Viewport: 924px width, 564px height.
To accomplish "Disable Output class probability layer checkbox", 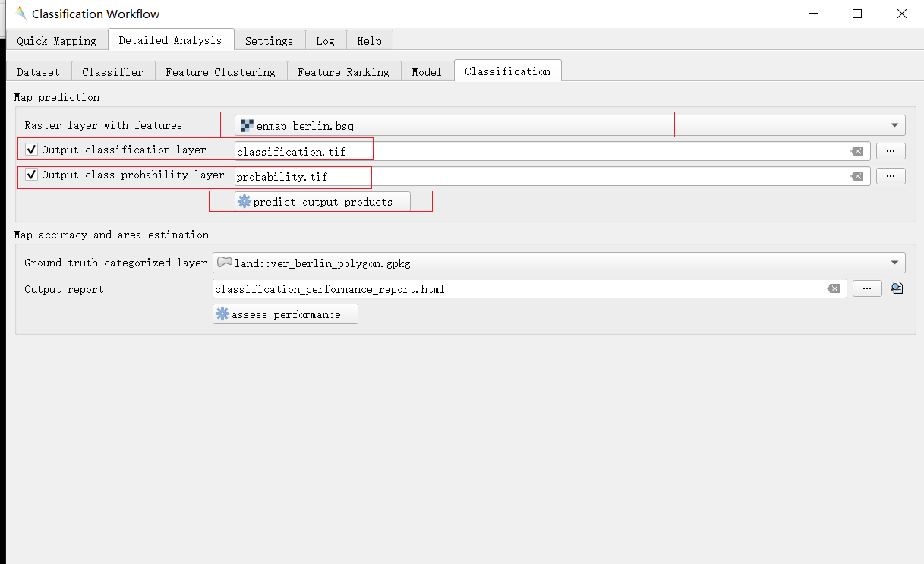I will point(31,175).
